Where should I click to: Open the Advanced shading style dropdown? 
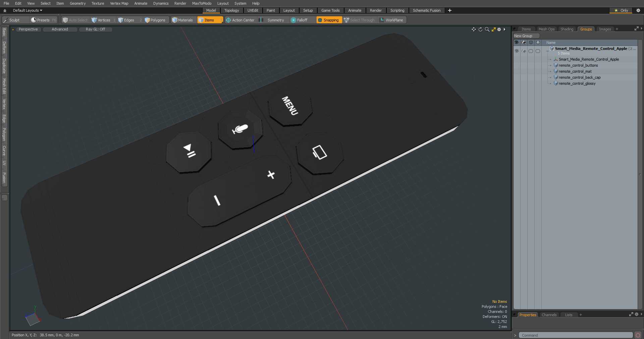click(x=60, y=29)
